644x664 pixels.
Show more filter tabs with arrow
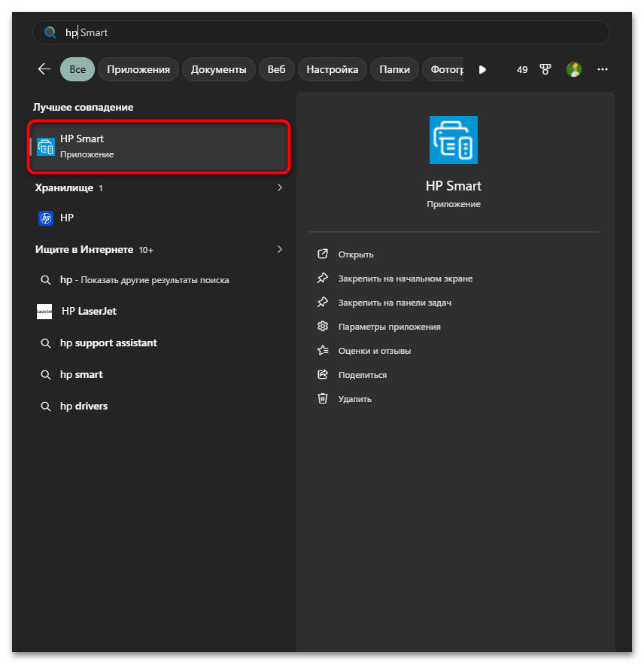pyautogui.click(x=482, y=69)
